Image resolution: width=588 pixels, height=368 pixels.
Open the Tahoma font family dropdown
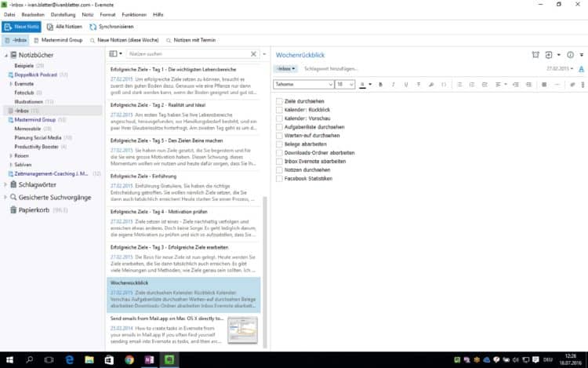[x=303, y=85]
